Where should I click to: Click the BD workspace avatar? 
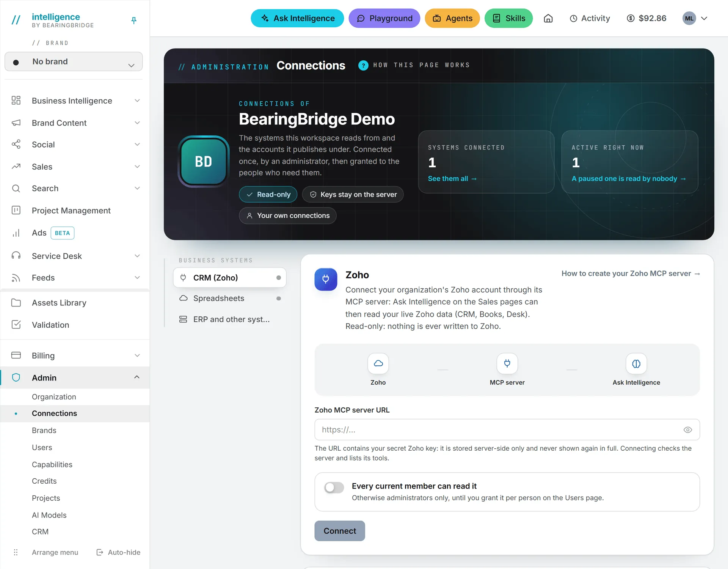[x=204, y=161]
